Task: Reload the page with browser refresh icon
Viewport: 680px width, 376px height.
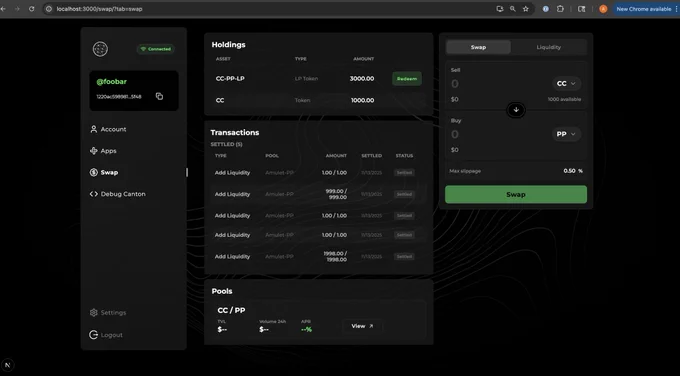Action: pos(32,9)
